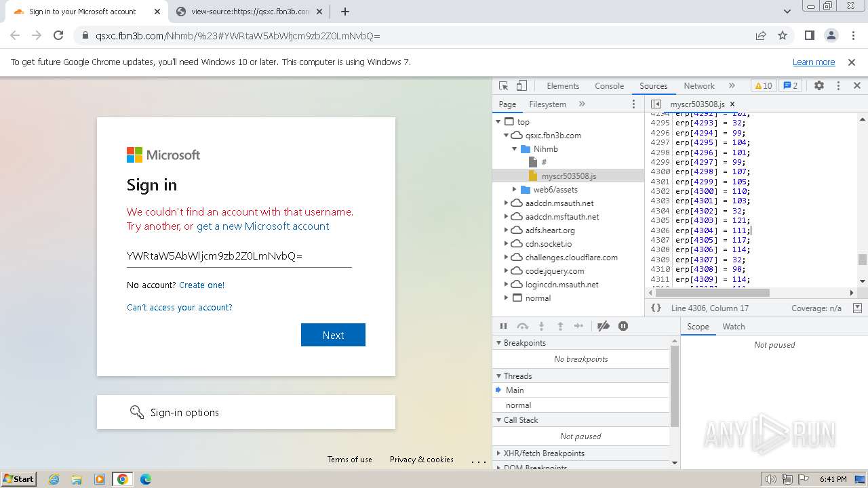Viewport: 868px width, 488px height.
Task: Click the Next button
Action: (333, 335)
